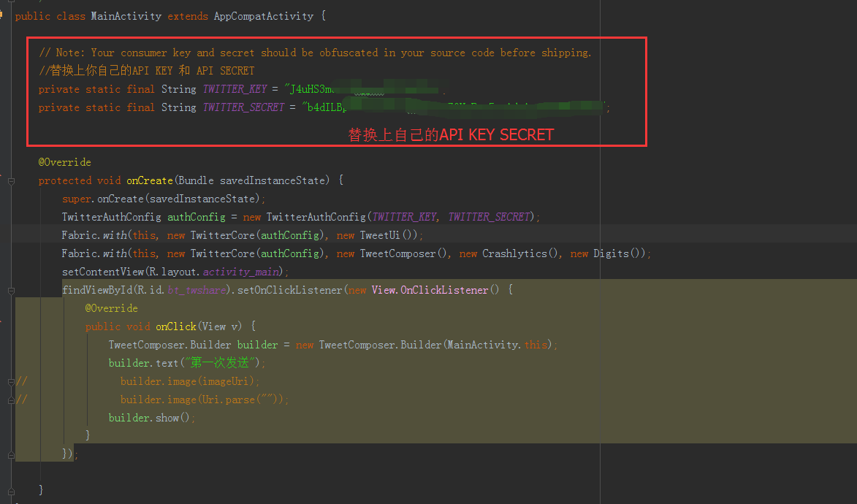Viewport: 857px width, 504px height.
Task: Click TweetComposer() in the second Fabric.with line
Action: point(403,253)
